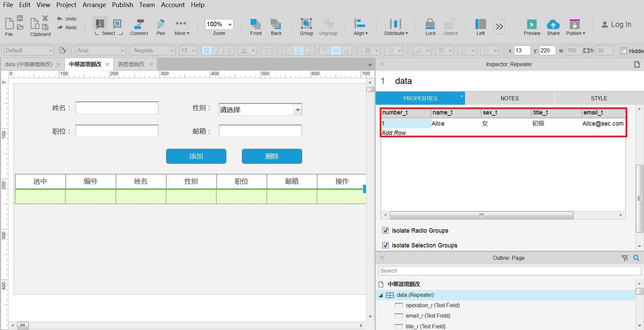The height and width of the screenshot is (330, 644).
Task: Switch to data (中继器增删改) tab
Action: click(29, 64)
